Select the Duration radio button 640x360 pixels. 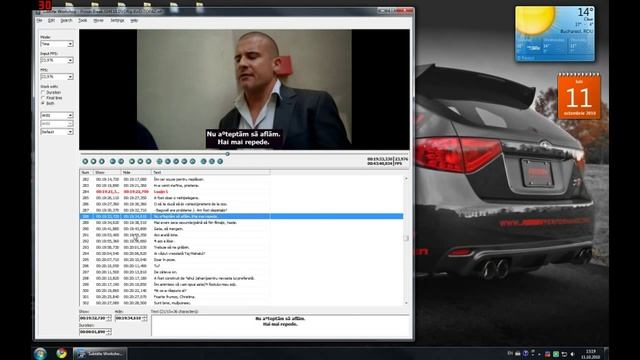coord(43,93)
